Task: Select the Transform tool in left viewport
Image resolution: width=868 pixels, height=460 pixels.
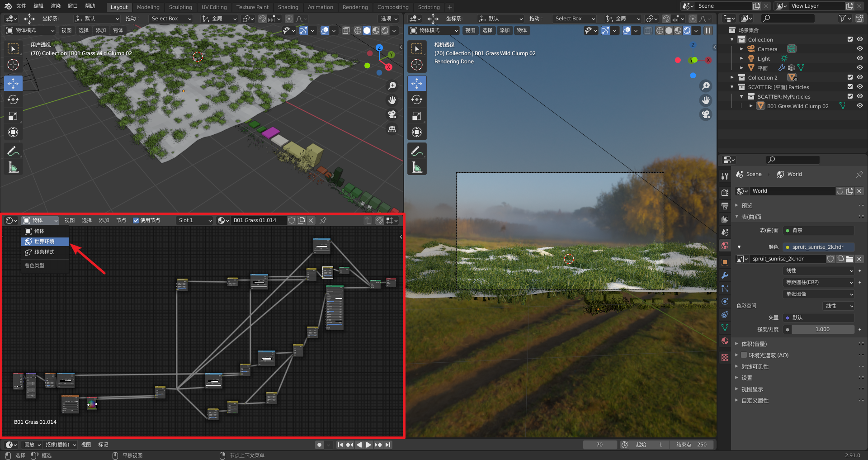Action: [x=13, y=132]
